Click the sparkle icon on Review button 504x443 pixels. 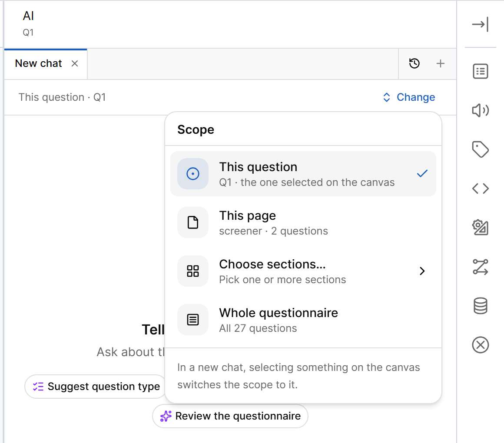166,416
